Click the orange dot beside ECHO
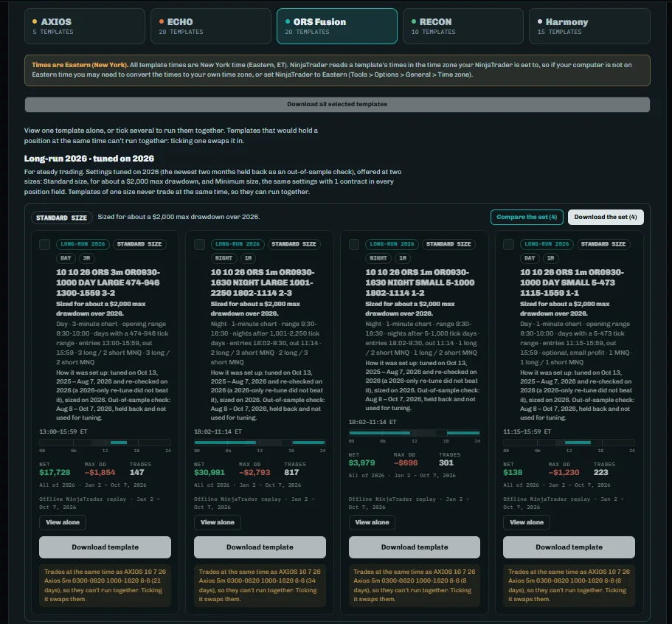 [x=161, y=21]
